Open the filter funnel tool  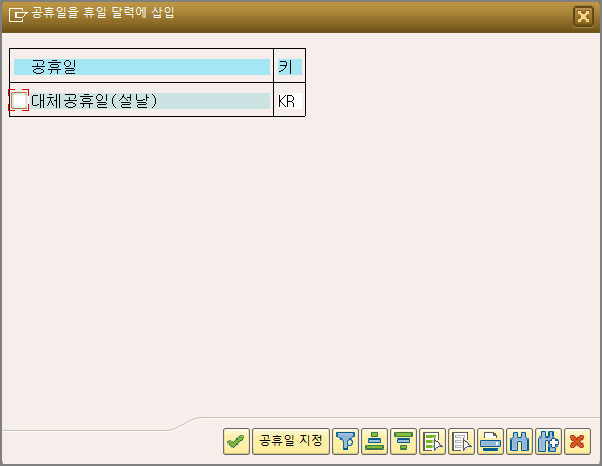click(345, 441)
